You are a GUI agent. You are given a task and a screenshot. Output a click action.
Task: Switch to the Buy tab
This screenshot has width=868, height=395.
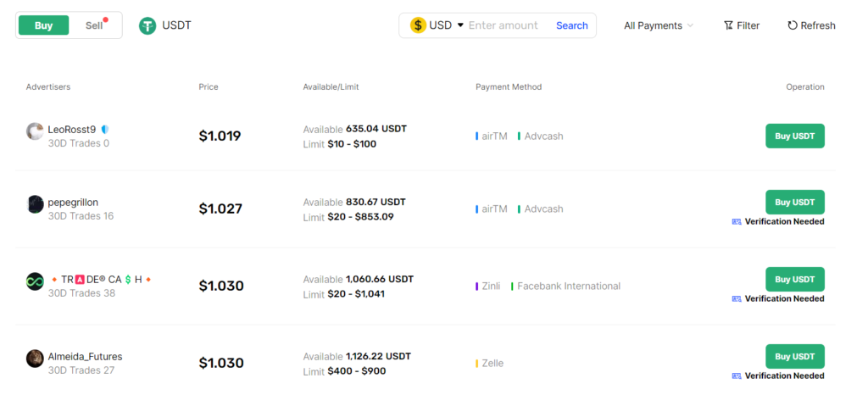tap(44, 25)
